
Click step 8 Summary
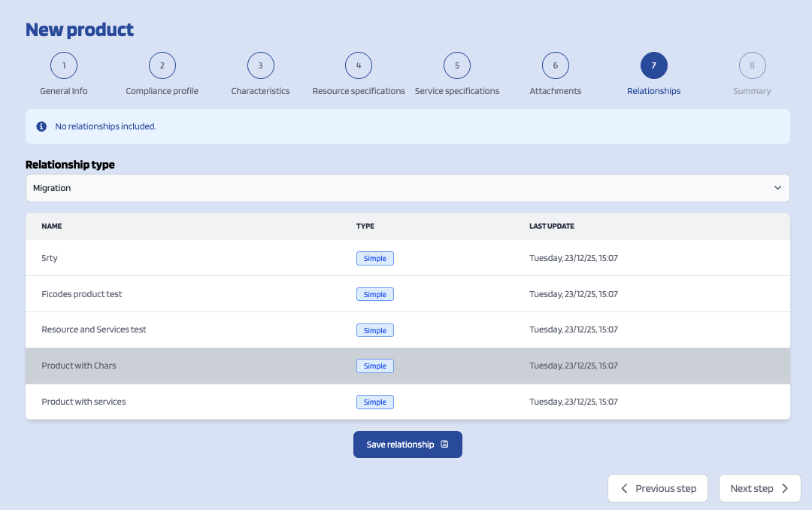[x=752, y=65]
